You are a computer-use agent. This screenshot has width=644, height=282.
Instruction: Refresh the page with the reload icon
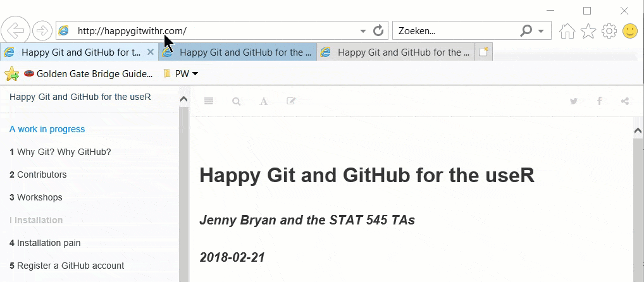click(x=378, y=30)
